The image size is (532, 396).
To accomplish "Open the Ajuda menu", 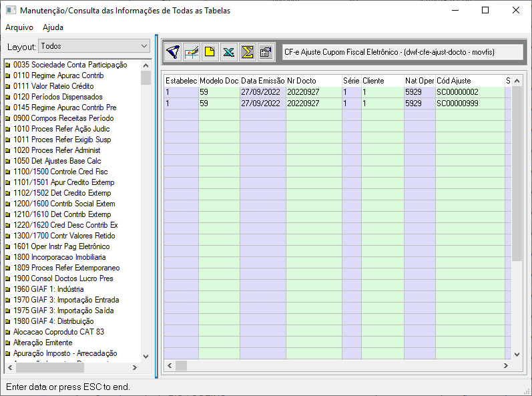I will click(53, 27).
